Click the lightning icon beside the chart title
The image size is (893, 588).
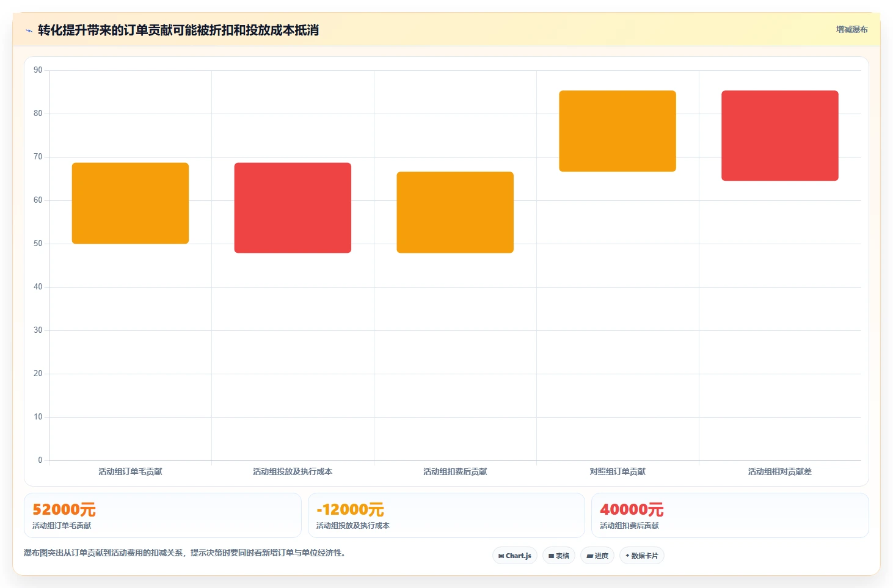point(29,31)
